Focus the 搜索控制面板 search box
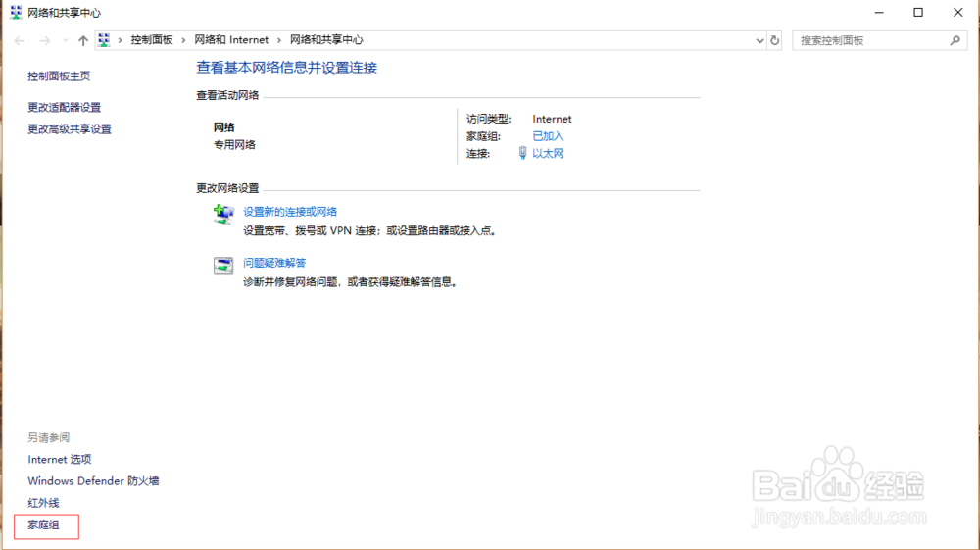The image size is (980, 550). [x=879, y=40]
